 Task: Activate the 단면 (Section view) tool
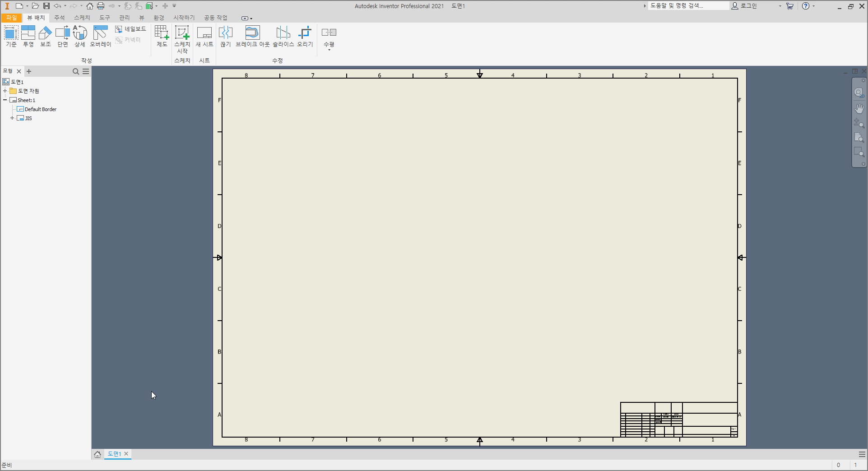coord(63,36)
